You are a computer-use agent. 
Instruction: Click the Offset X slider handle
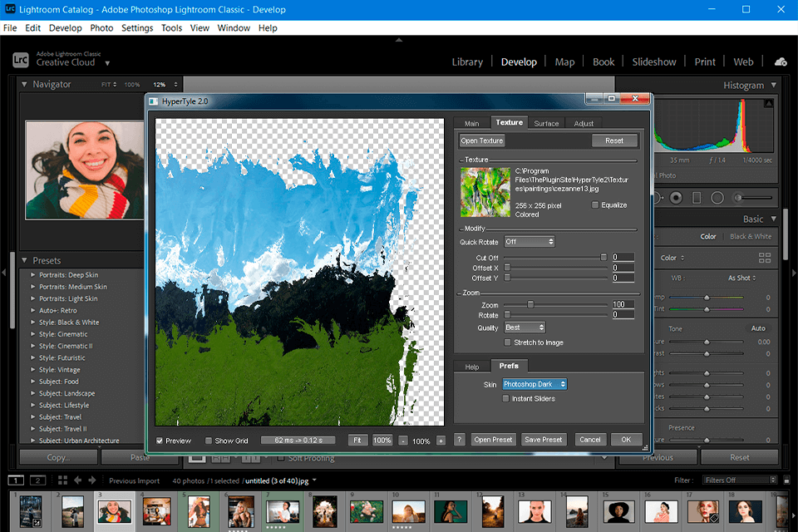[507, 268]
